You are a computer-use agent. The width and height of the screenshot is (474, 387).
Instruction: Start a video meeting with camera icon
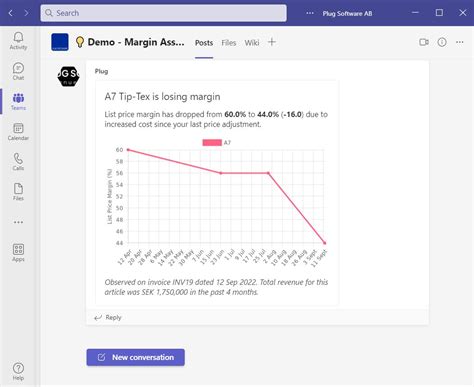coord(424,42)
